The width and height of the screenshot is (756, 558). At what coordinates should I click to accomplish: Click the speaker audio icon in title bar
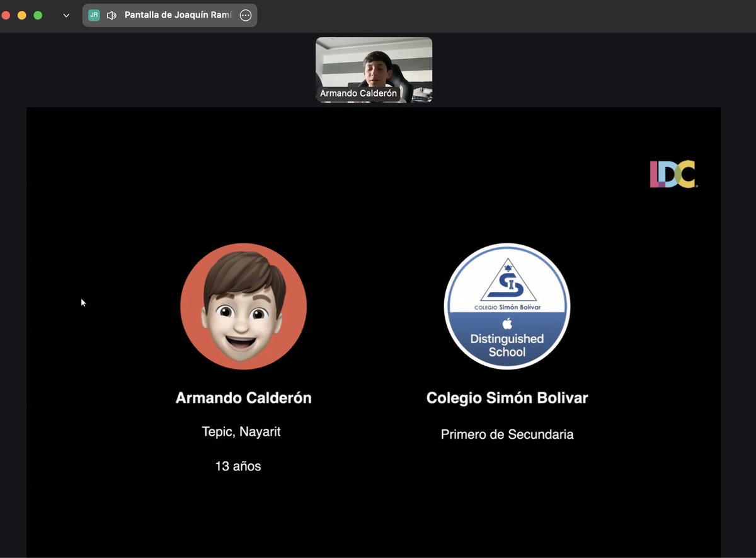point(112,16)
